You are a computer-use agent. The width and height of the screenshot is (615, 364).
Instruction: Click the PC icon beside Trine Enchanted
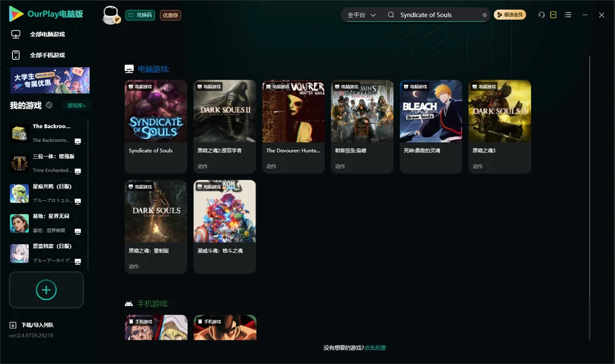coord(77,172)
